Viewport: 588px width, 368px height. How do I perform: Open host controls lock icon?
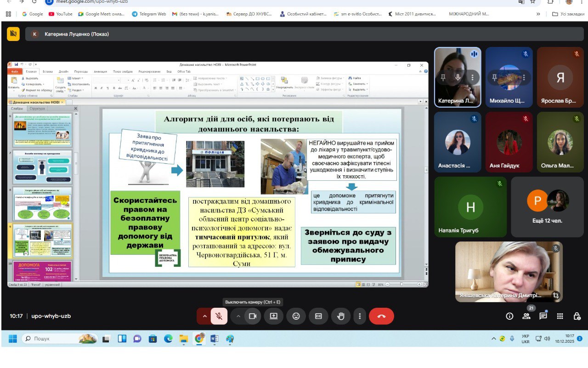coord(577,316)
